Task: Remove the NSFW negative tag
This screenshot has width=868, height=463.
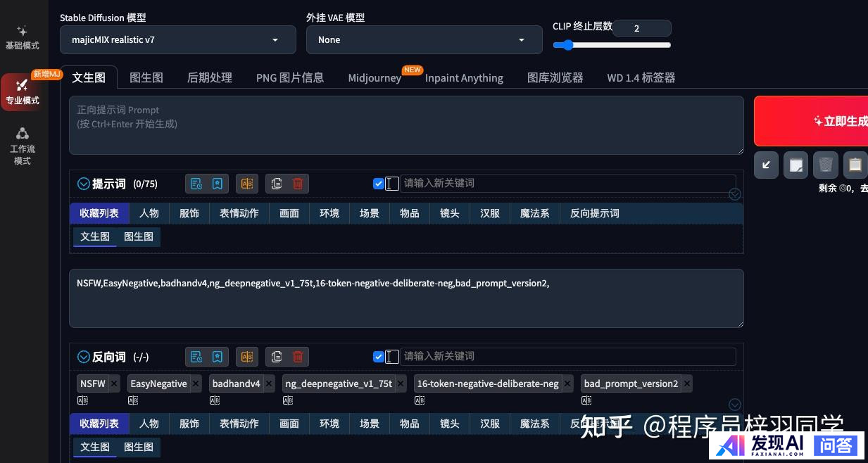Action: 114,383
